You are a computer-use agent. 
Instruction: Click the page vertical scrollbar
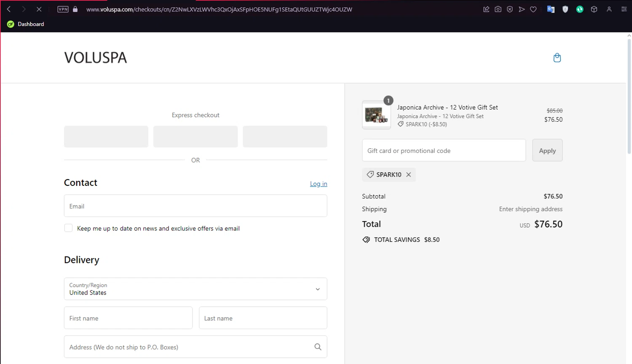[629, 97]
